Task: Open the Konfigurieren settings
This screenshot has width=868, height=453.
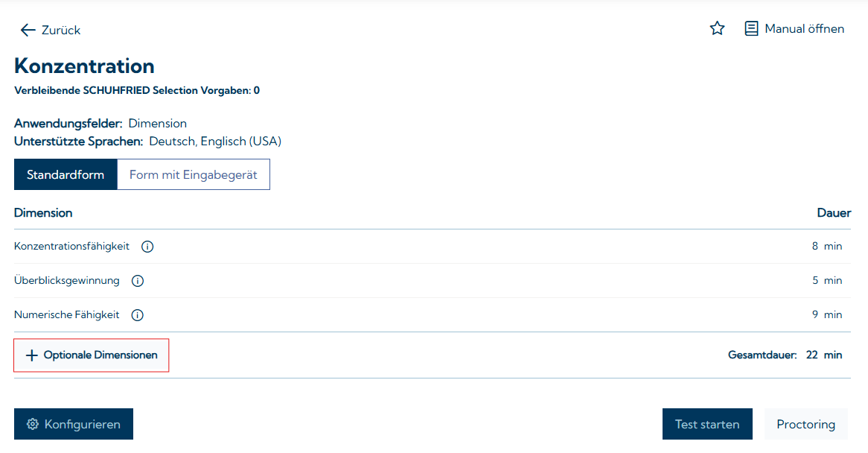Action: pyautogui.click(x=82, y=424)
